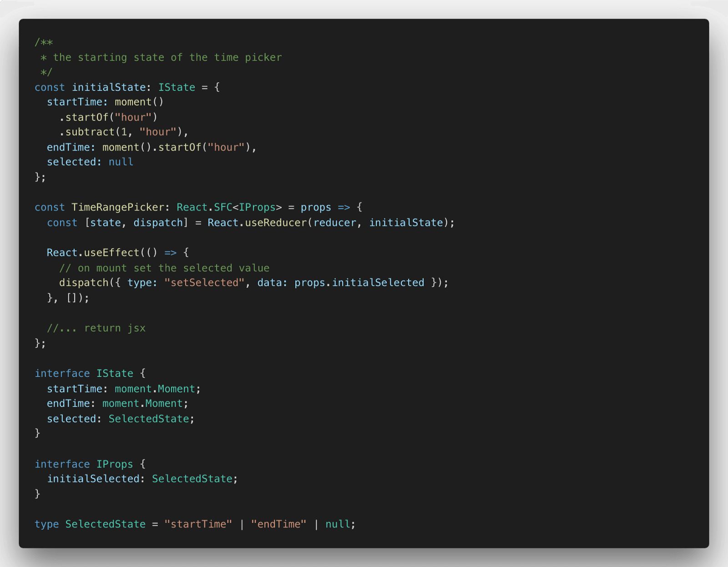The image size is (728, 567).
Task: Click the SelectedState type alias
Action: click(106, 524)
